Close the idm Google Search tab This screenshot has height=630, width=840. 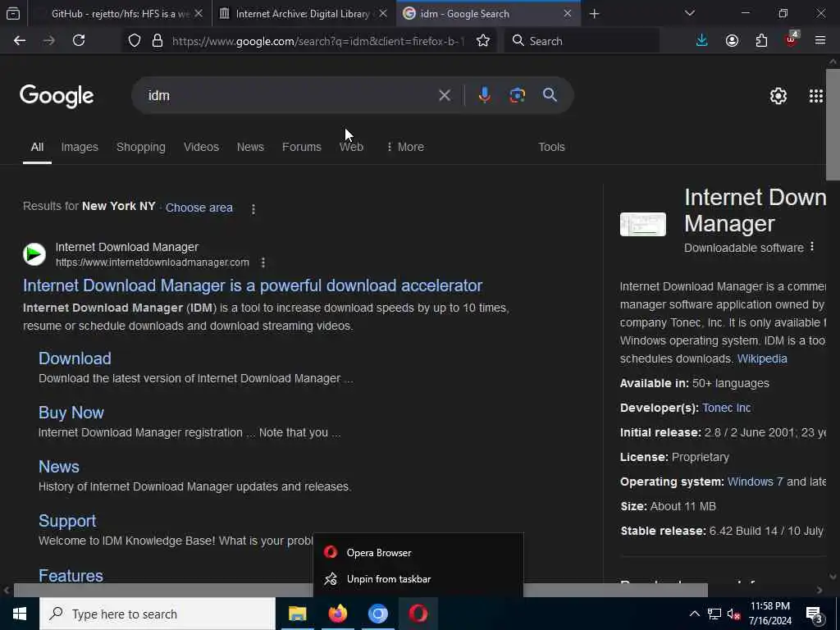coord(568,14)
